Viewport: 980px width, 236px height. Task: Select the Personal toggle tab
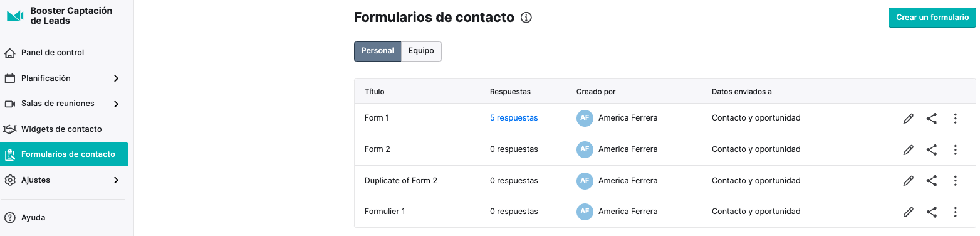tap(377, 51)
